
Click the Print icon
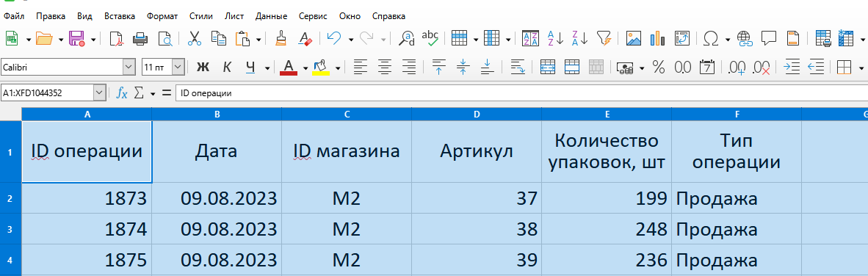[140, 38]
